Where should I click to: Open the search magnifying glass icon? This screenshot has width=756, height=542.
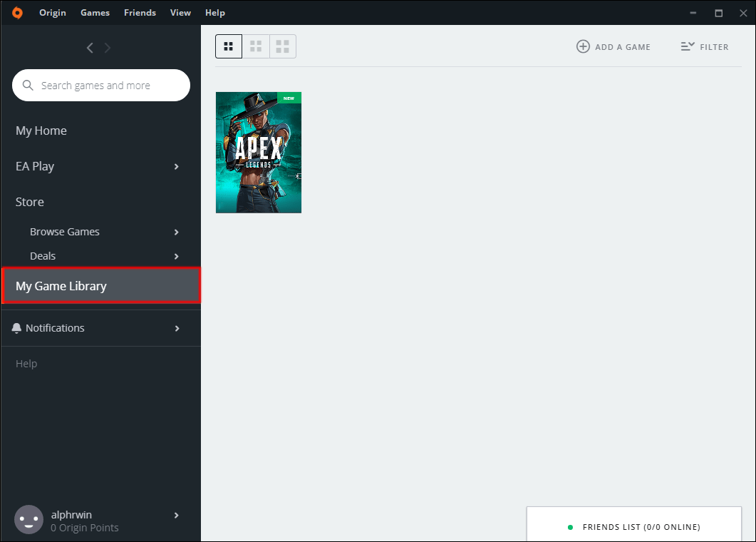pos(28,85)
